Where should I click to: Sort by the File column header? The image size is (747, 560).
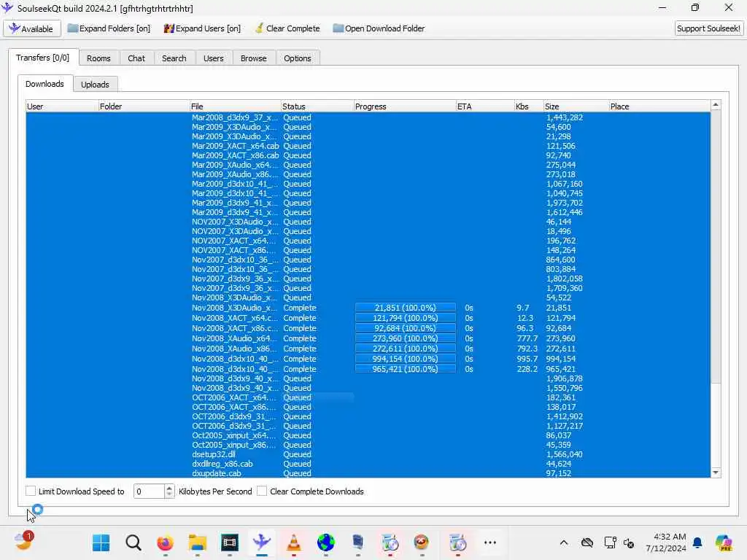click(236, 106)
